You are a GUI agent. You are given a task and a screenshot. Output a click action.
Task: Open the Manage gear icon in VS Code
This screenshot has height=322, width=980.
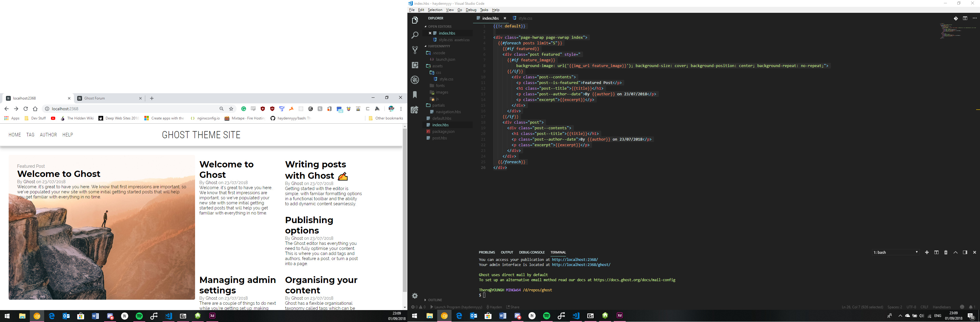coord(415,296)
